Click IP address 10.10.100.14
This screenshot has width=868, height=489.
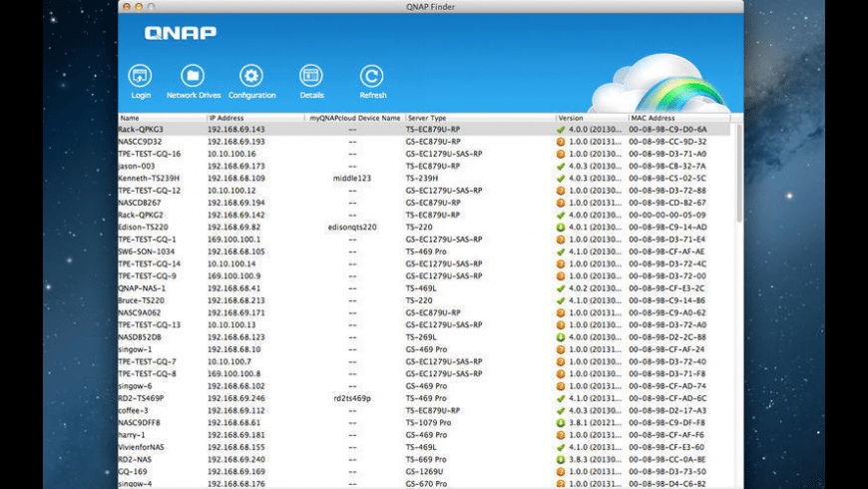231,264
